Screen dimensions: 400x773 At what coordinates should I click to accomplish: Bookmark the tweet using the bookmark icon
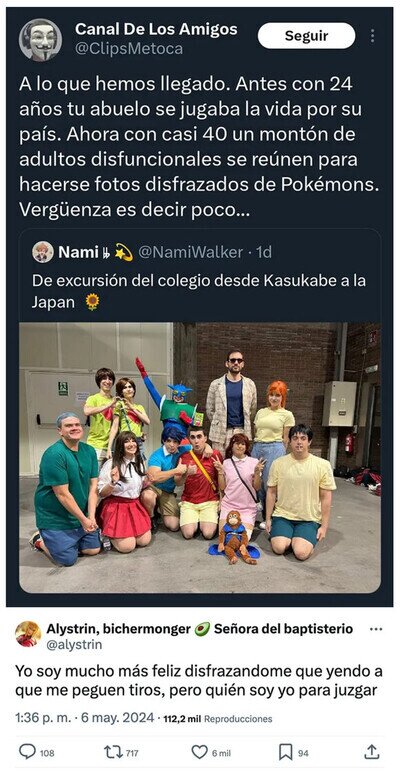pyautogui.click(x=286, y=752)
